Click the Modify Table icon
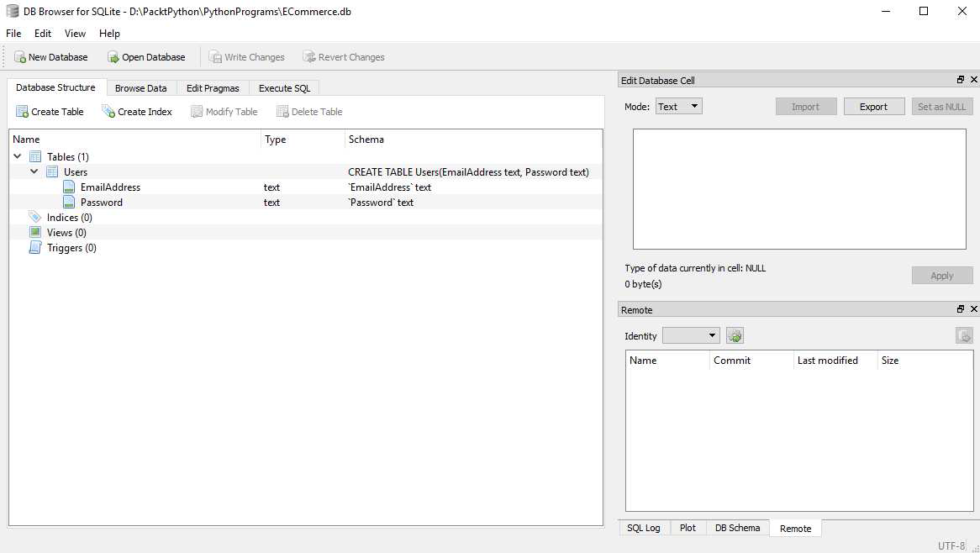 196,112
